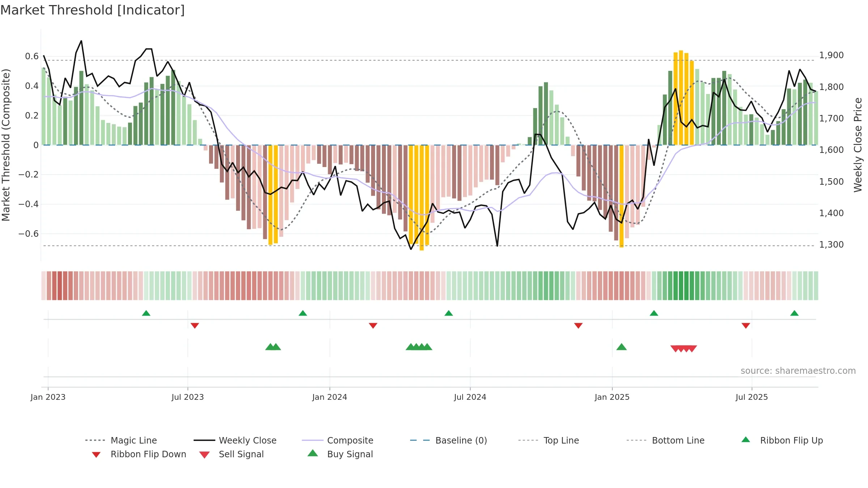Screen dimensions: 868x488
Task: Click the −0.2 left axis tick label
Action: [29, 175]
